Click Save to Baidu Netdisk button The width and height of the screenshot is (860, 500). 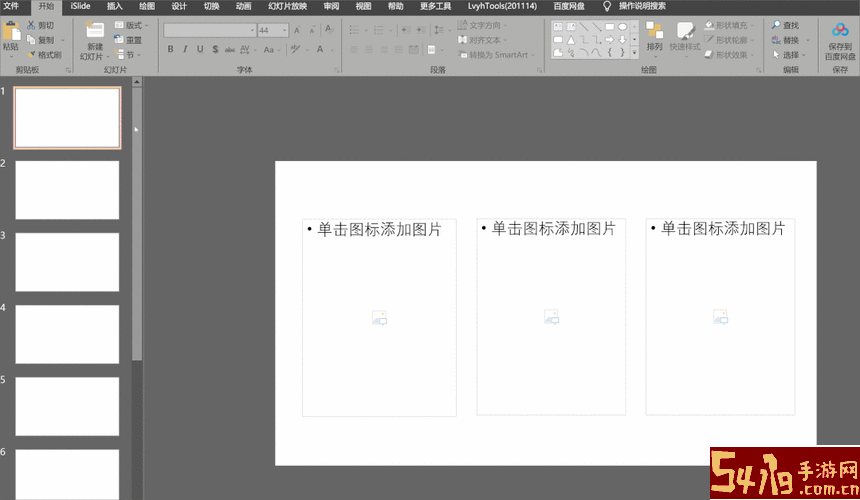840,41
